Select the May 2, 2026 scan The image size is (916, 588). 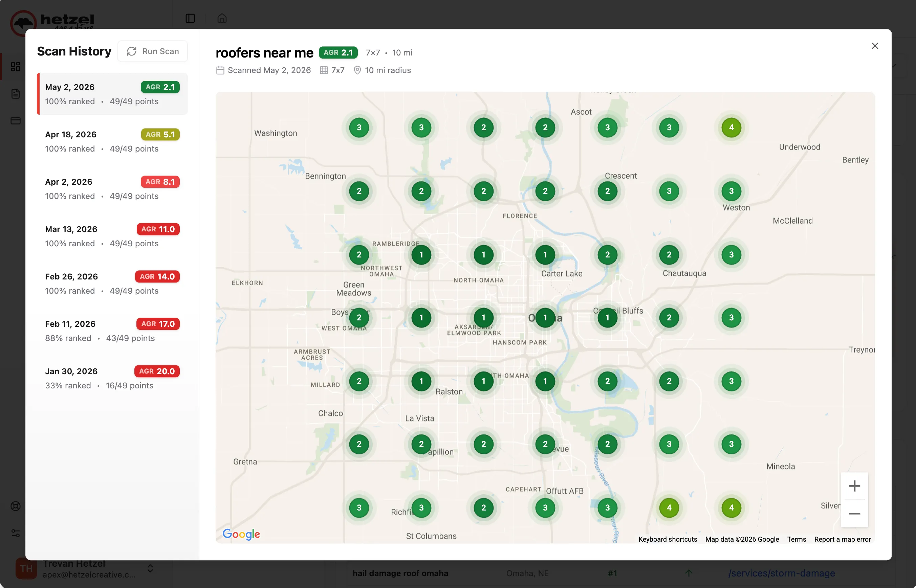(112, 94)
